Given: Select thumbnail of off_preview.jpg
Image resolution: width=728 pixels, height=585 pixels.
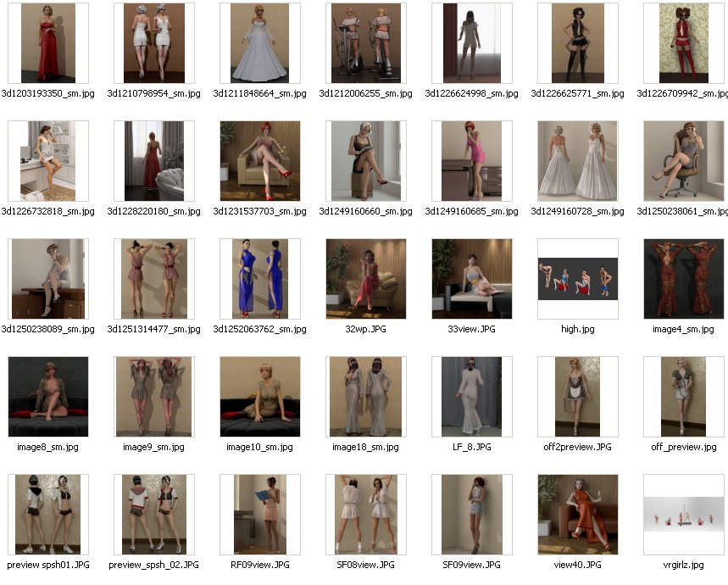Looking at the screenshot, I should point(683,397).
